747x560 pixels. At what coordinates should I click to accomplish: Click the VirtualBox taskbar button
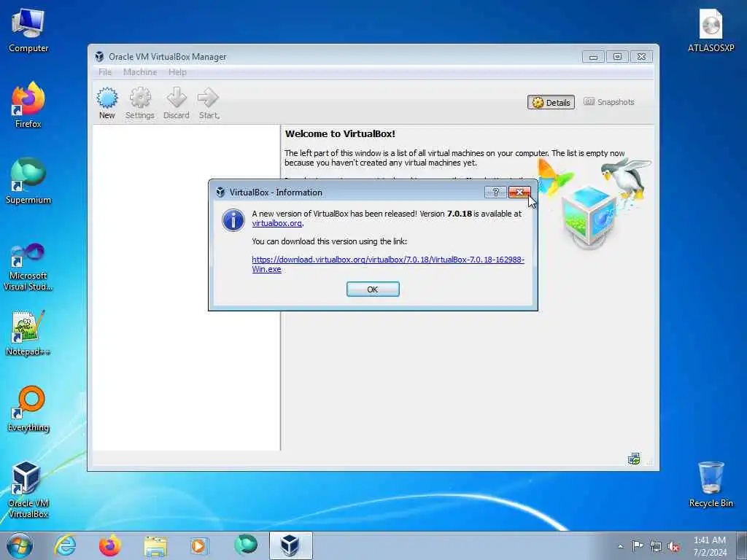(x=290, y=545)
